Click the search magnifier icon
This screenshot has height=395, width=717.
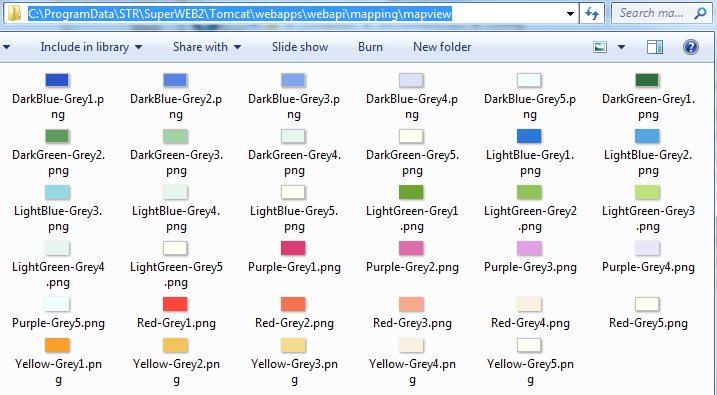click(x=700, y=14)
